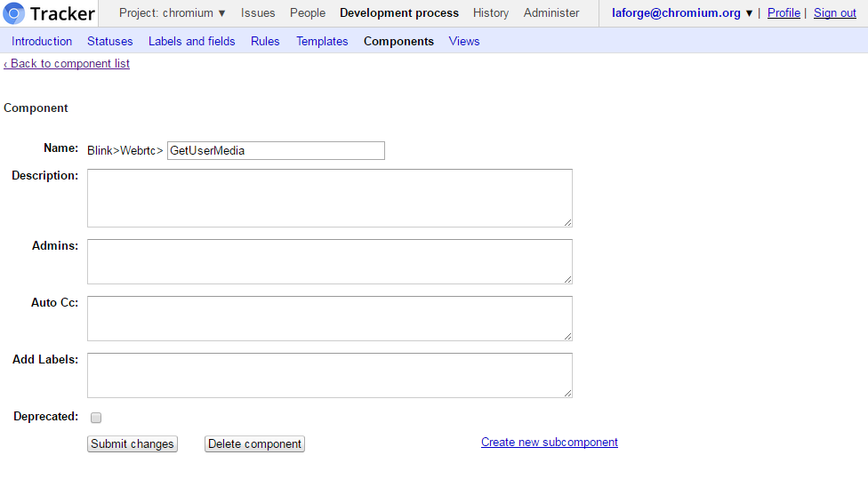Open the Project: chromium dropdown
The height and width of the screenshot is (479, 868).
(x=173, y=12)
